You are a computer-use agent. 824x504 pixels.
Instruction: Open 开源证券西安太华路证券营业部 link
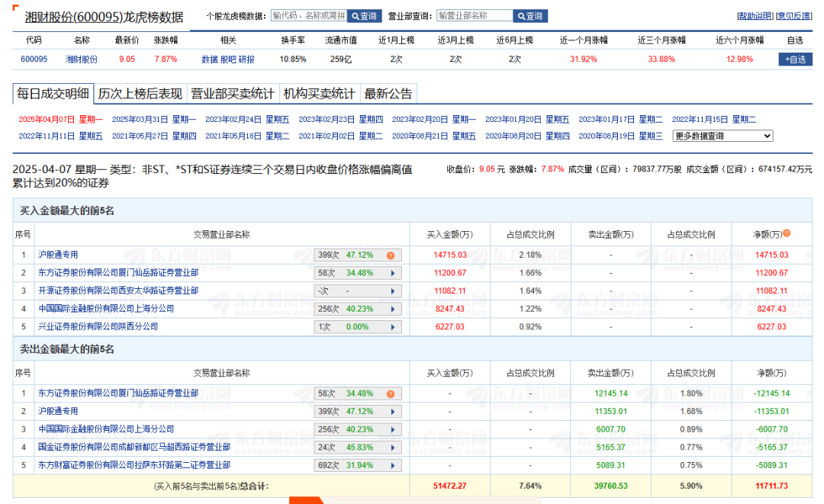coord(118,291)
